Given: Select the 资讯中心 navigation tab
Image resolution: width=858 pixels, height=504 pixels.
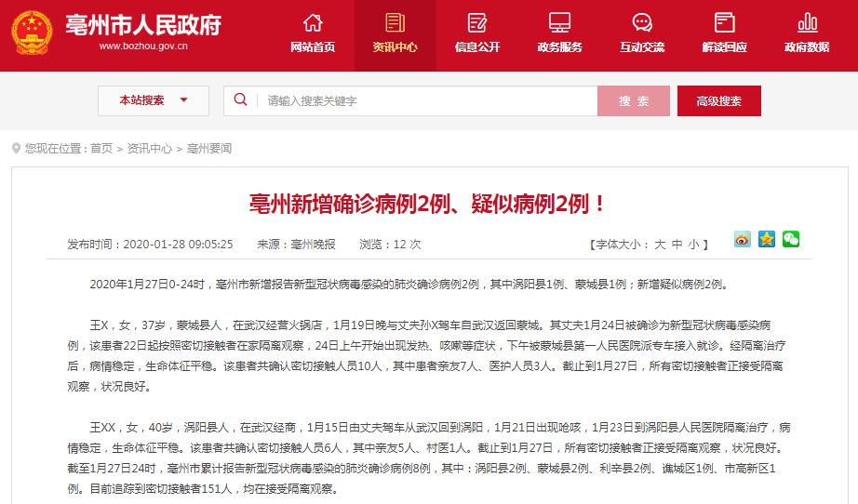Looking at the screenshot, I should pyautogui.click(x=395, y=35).
